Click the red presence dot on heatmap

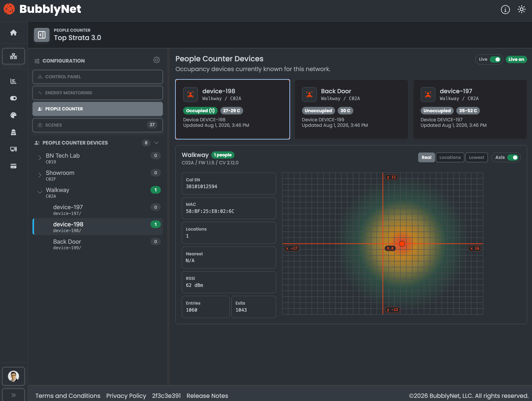(x=402, y=243)
